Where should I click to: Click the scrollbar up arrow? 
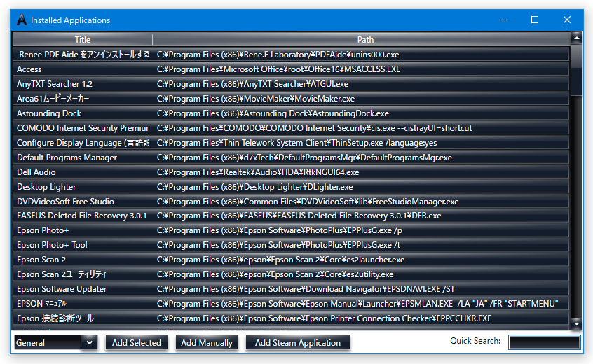tap(576, 38)
